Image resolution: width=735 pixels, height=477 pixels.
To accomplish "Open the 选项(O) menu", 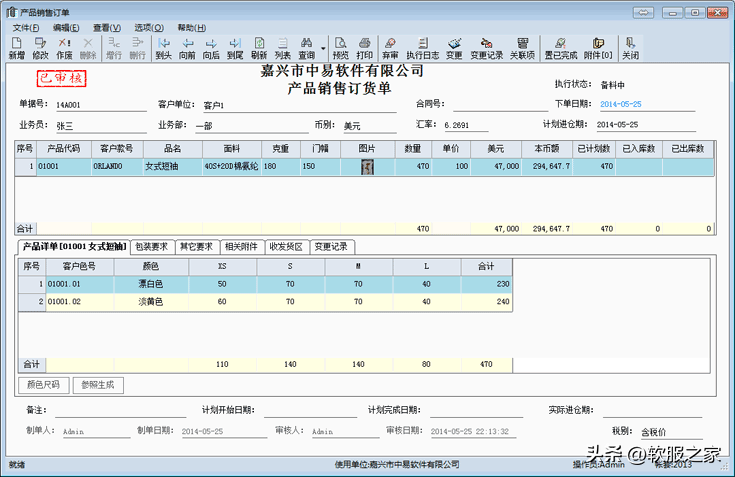I will [149, 28].
